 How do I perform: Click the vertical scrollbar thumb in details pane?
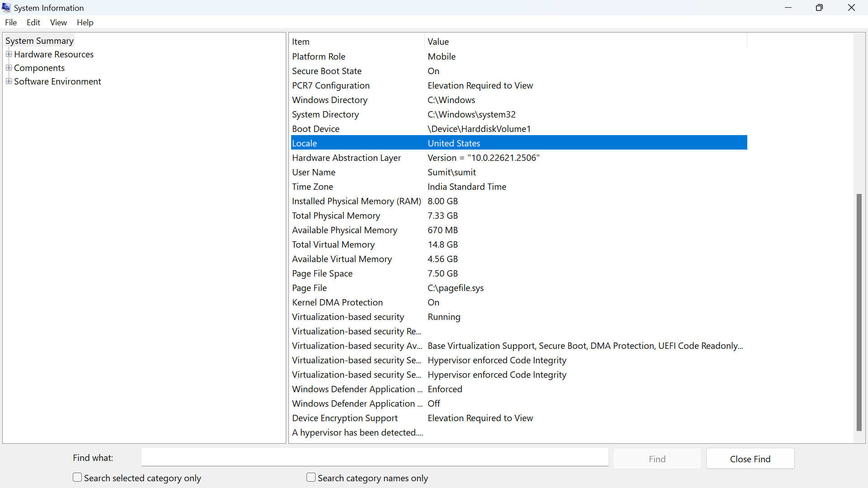tap(859, 312)
